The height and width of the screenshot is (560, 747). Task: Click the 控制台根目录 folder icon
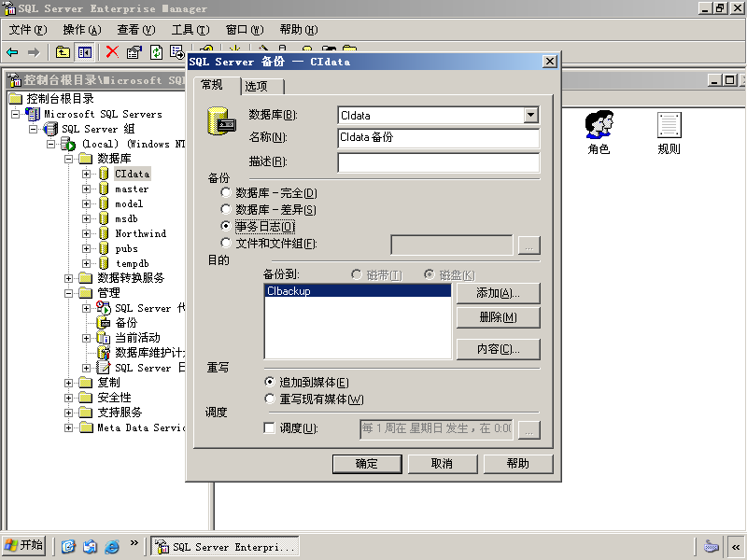[x=16, y=99]
